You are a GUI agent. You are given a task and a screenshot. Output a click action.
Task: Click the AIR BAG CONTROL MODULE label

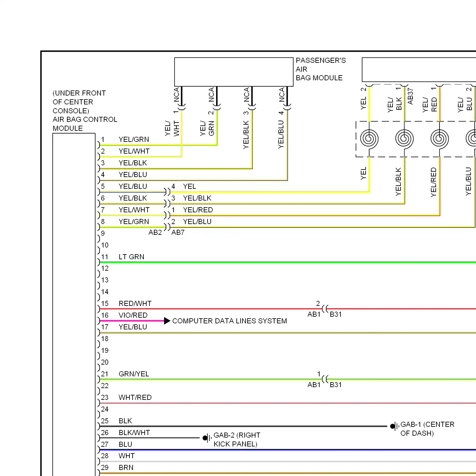[x=85, y=124]
